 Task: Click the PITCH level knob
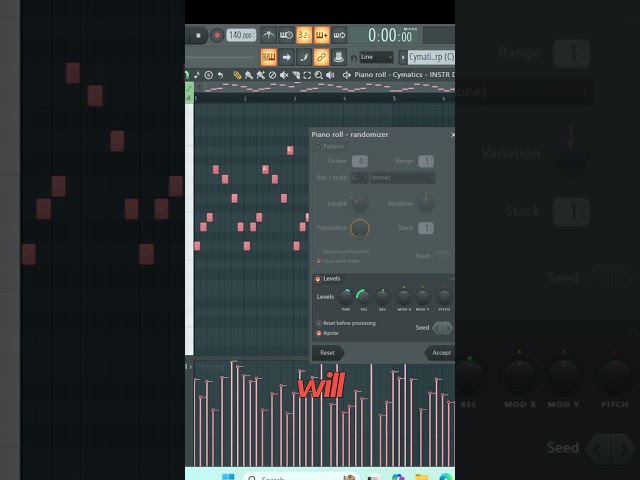[x=444, y=297]
